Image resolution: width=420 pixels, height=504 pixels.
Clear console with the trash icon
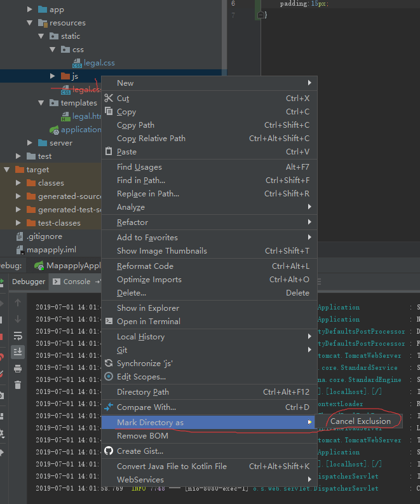(18, 385)
